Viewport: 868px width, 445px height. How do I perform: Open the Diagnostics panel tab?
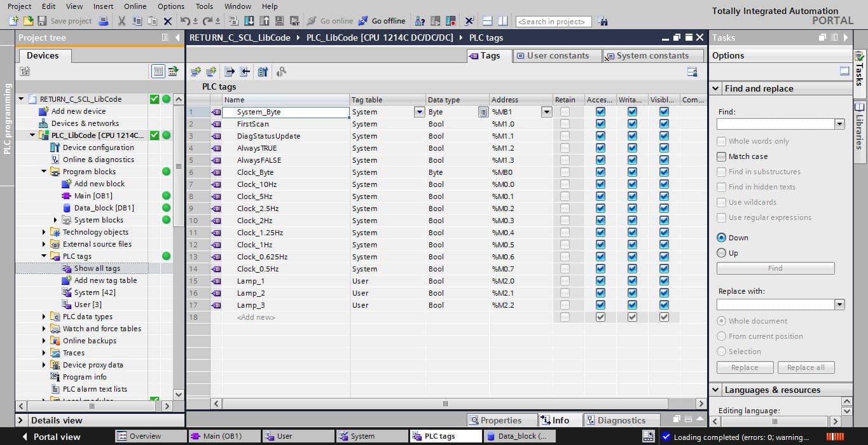pos(615,420)
